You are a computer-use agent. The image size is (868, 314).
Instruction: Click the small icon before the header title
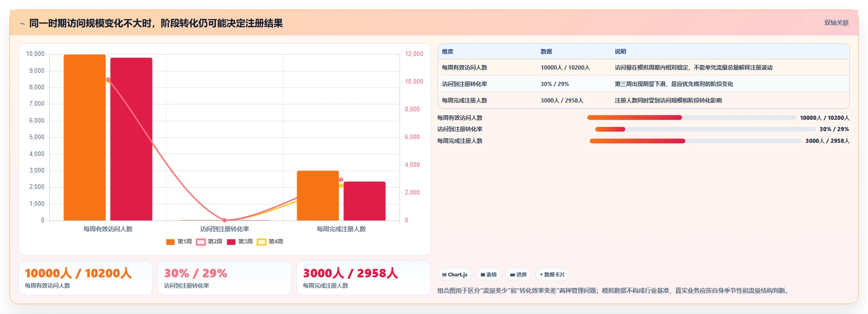point(22,24)
